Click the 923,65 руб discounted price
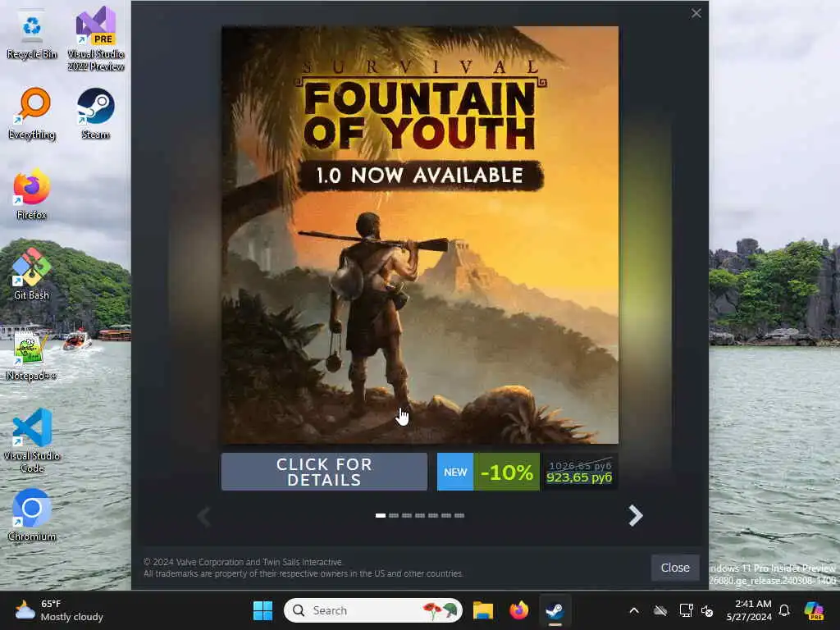Image resolution: width=840 pixels, height=630 pixels. click(579, 477)
